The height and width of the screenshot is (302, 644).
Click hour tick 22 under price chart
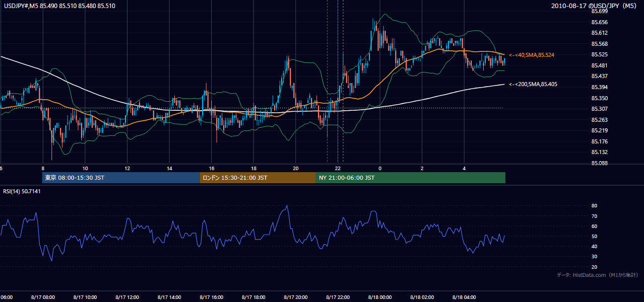338,169
